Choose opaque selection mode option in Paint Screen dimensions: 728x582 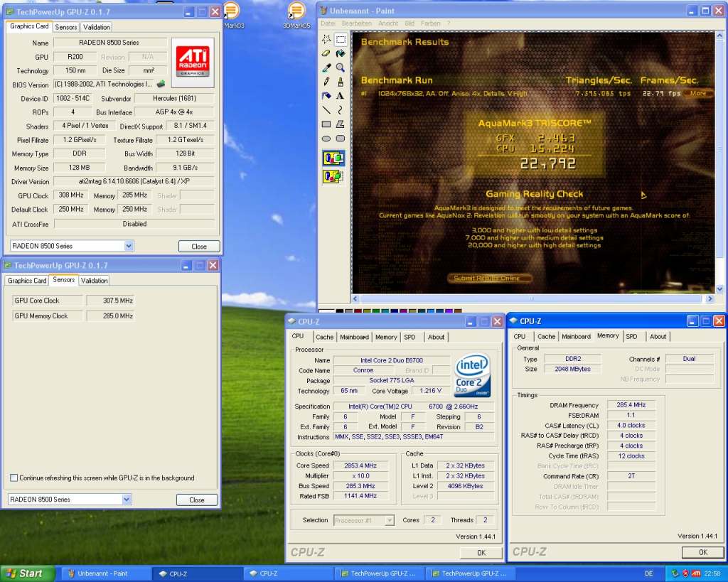point(333,158)
